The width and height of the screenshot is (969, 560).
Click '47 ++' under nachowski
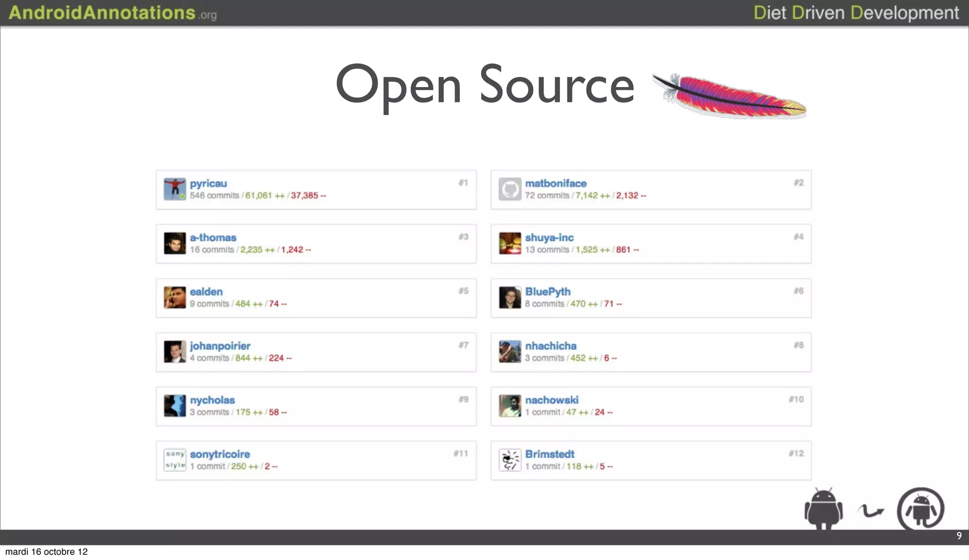tap(577, 412)
